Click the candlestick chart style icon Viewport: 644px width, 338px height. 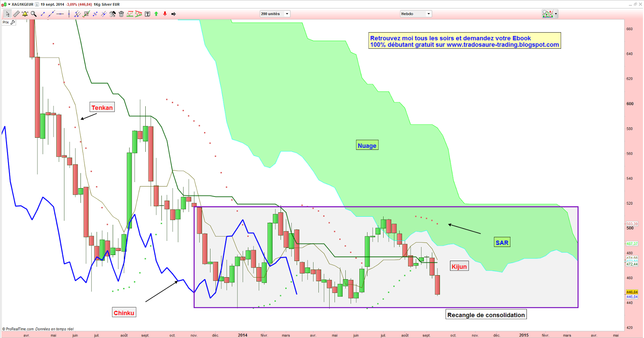(x=4, y=4)
